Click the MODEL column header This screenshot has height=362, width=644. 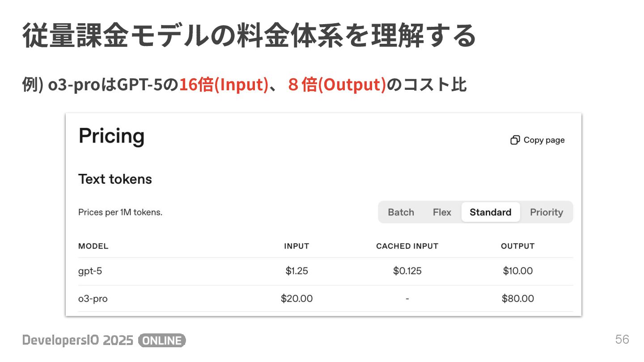click(x=93, y=246)
